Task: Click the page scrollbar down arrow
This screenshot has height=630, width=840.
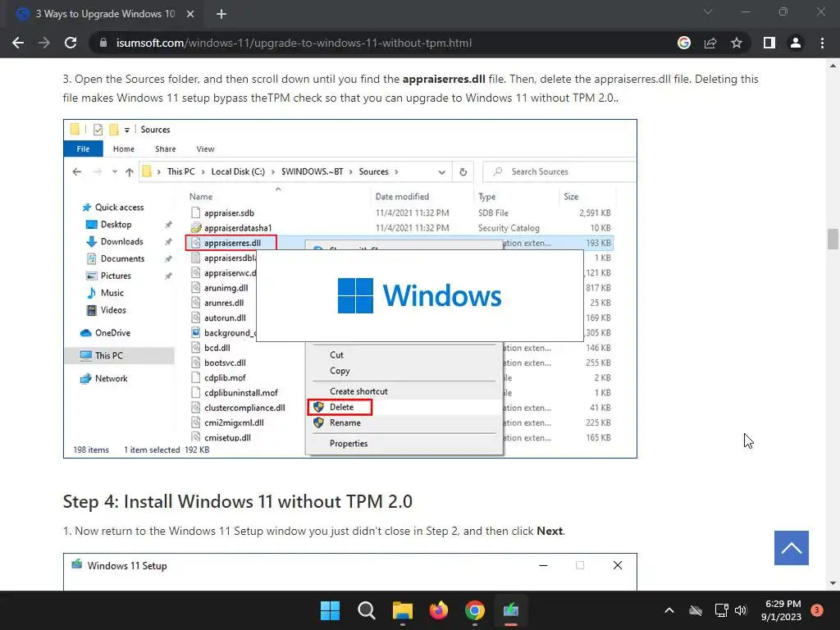Action: [x=833, y=583]
